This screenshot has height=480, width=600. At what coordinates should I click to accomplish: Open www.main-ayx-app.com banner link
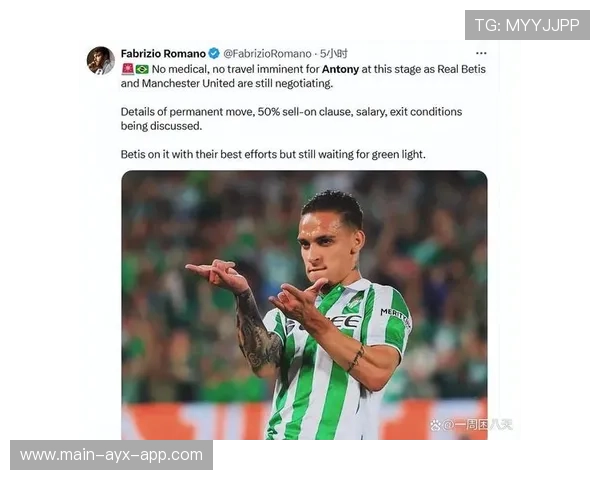[x=111, y=455]
